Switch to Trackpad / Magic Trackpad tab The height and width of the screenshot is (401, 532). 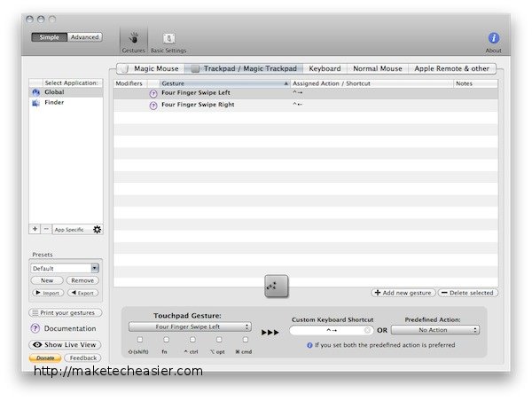(x=244, y=68)
